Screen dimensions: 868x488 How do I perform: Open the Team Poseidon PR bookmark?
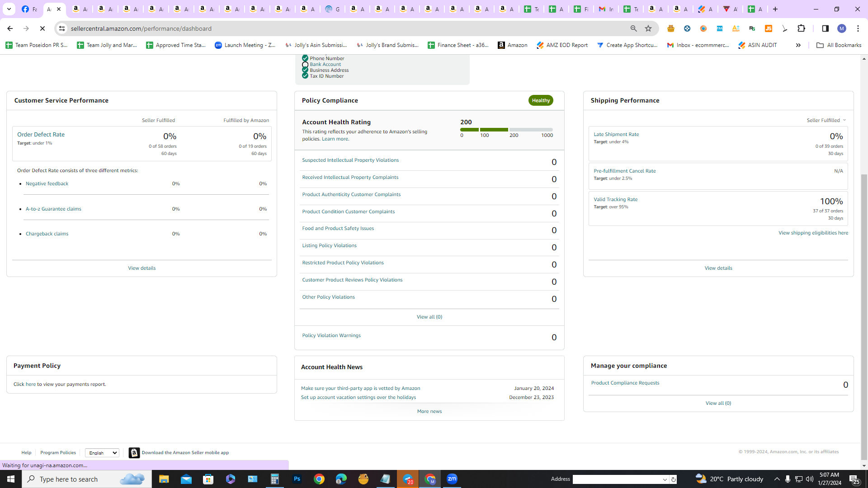[x=37, y=45]
